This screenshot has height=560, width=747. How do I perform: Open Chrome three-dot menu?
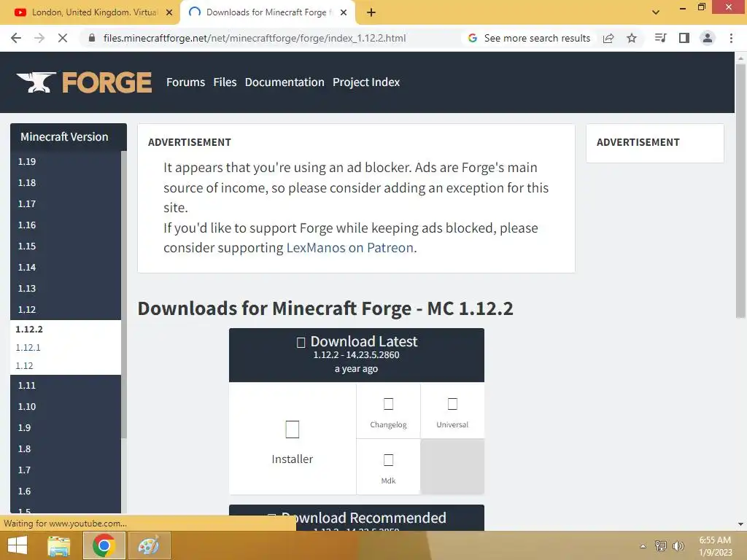tap(731, 38)
